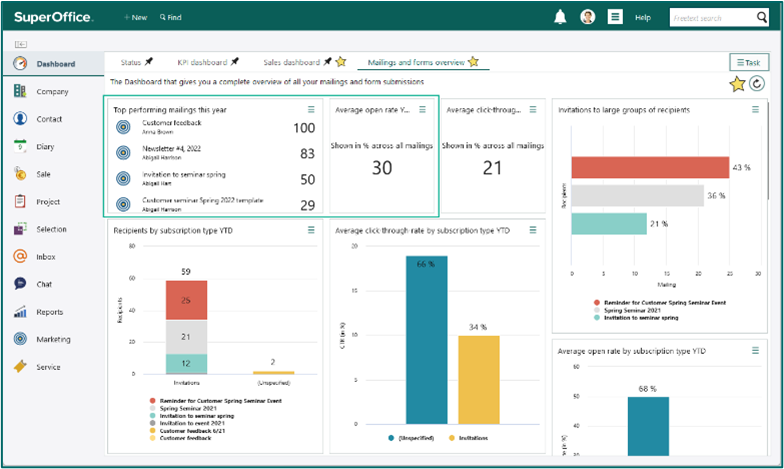
Task: Open the Task dropdown button
Action: 748,62
